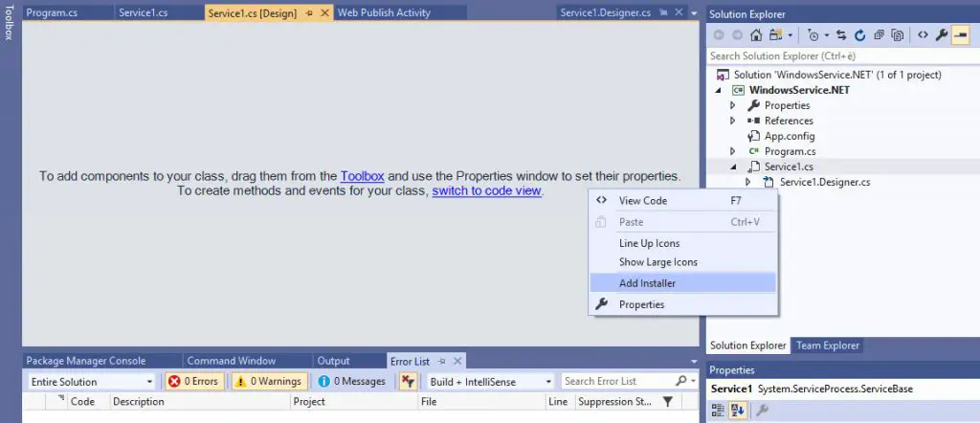
Task: Open the collapsed Toolbox side panel
Action: (x=8, y=23)
